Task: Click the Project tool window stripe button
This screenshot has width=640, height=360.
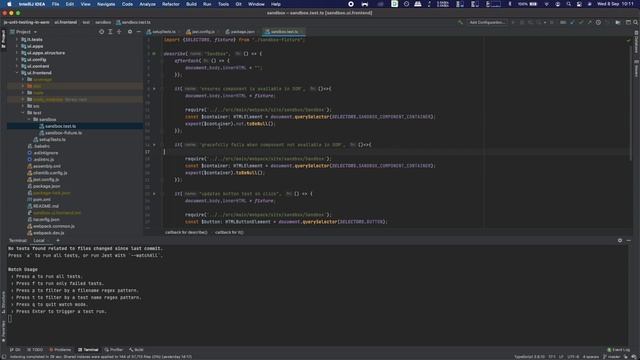Action: [3, 39]
